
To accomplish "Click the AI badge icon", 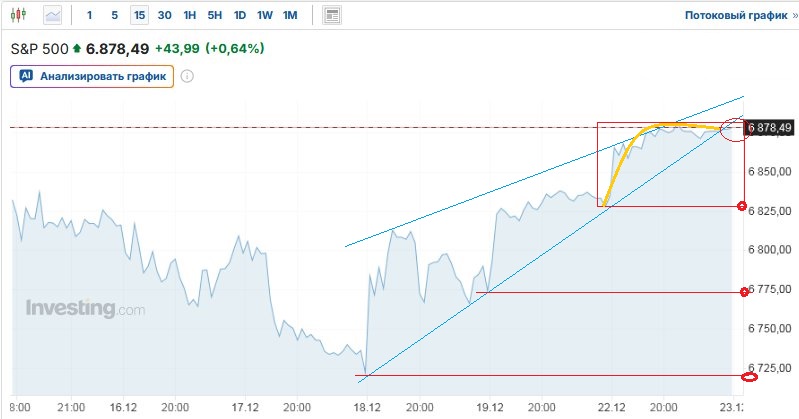I will (x=26, y=75).
